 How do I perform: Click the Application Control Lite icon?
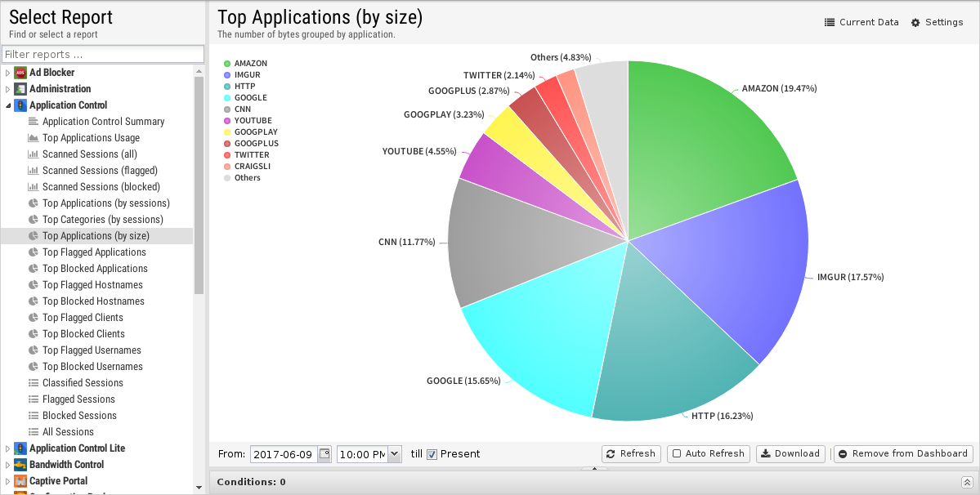click(20, 448)
